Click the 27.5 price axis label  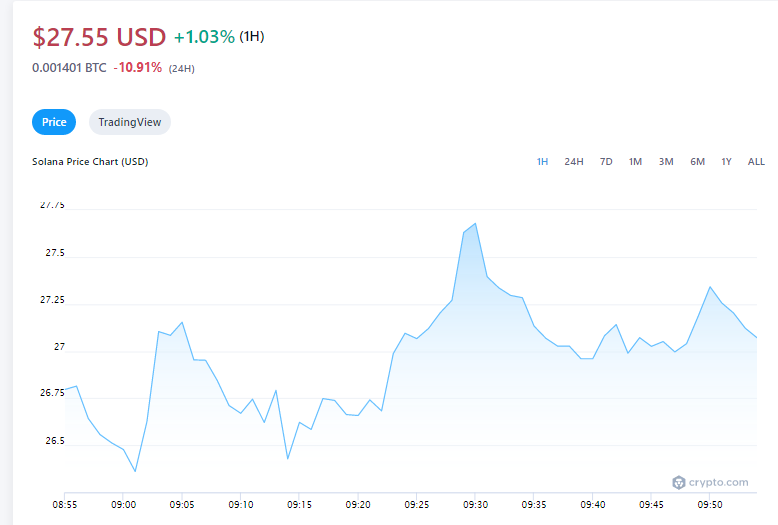[55, 253]
